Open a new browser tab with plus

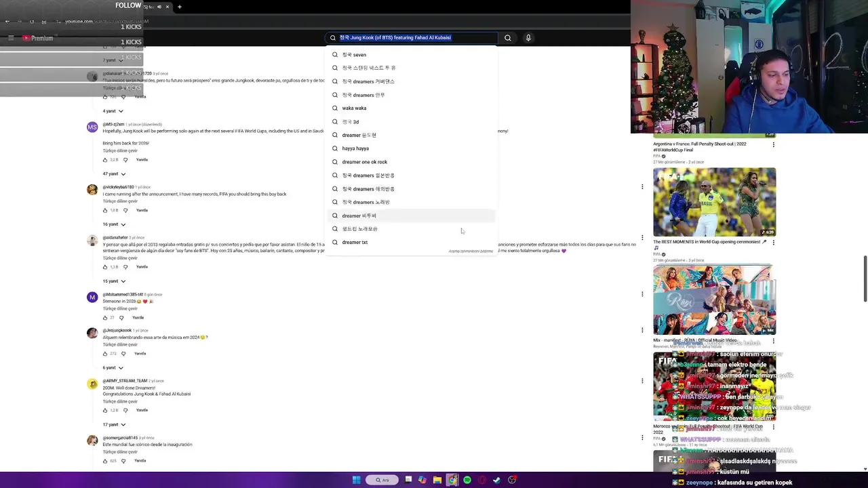(x=179, y=7)
